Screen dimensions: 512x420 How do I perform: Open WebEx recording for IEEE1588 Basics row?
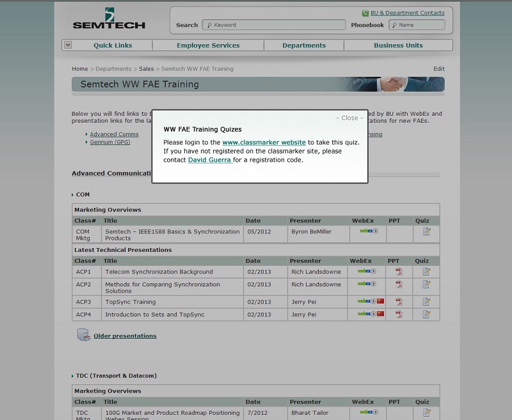click(369, 231)
